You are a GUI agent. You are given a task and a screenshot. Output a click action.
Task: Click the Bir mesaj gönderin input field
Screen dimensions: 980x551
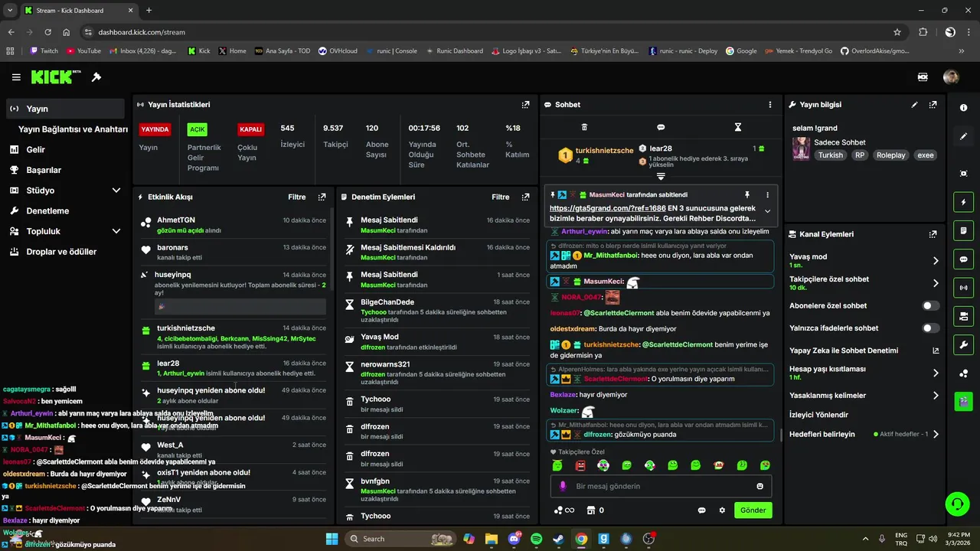coord(661,486)
